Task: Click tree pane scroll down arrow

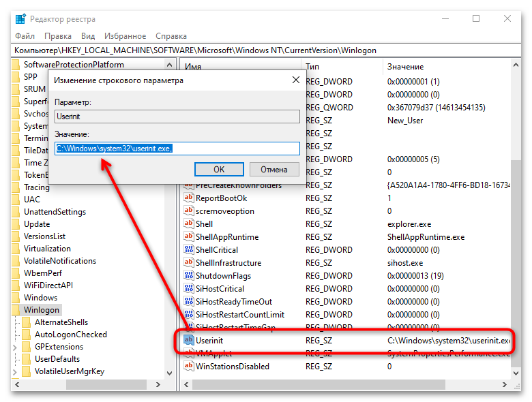Action: (x=170, y=373)
